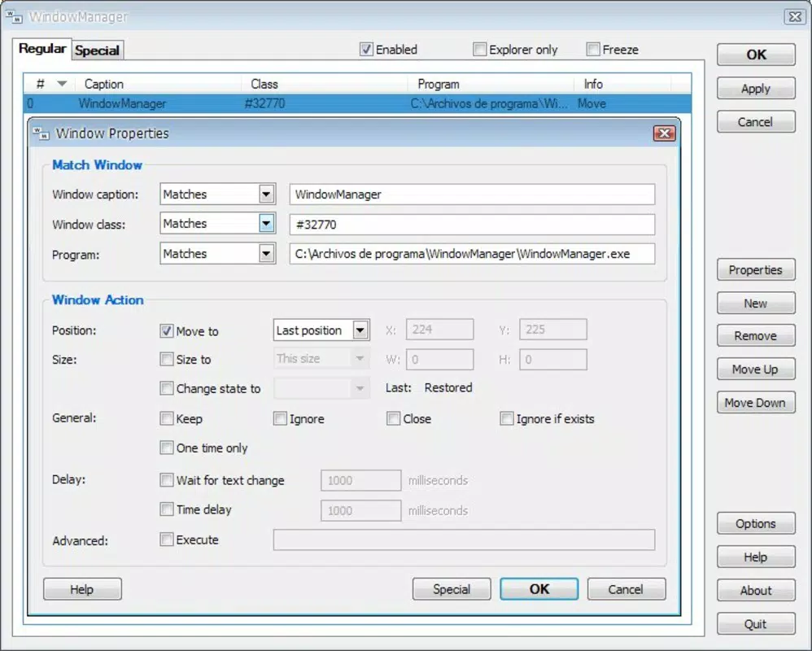This screenshot has width=812, height=651.
Task: Click the Window caption text field
Action: (x=472, y=194)
